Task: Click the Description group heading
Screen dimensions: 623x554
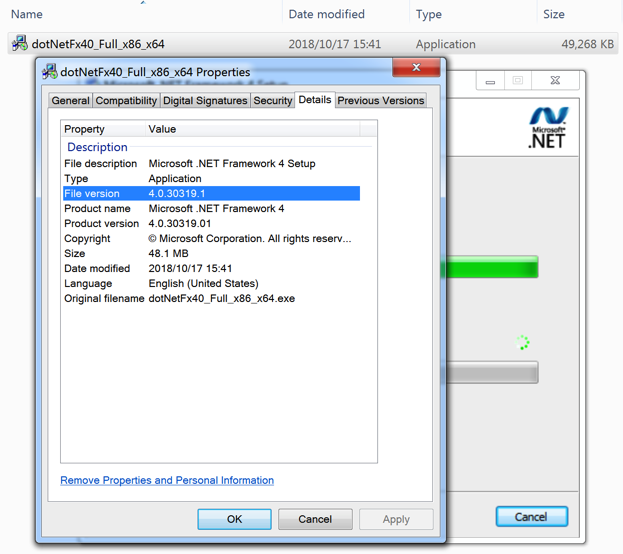Action: [97, 147]
